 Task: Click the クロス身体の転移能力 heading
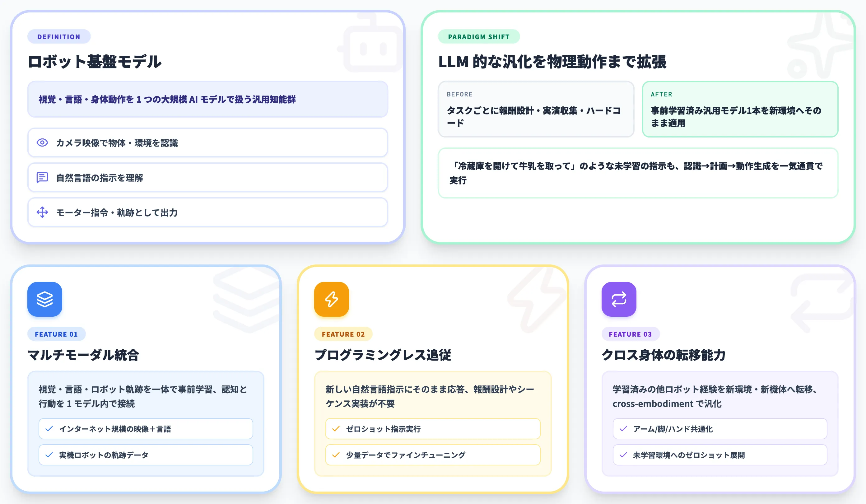[663, 355]
